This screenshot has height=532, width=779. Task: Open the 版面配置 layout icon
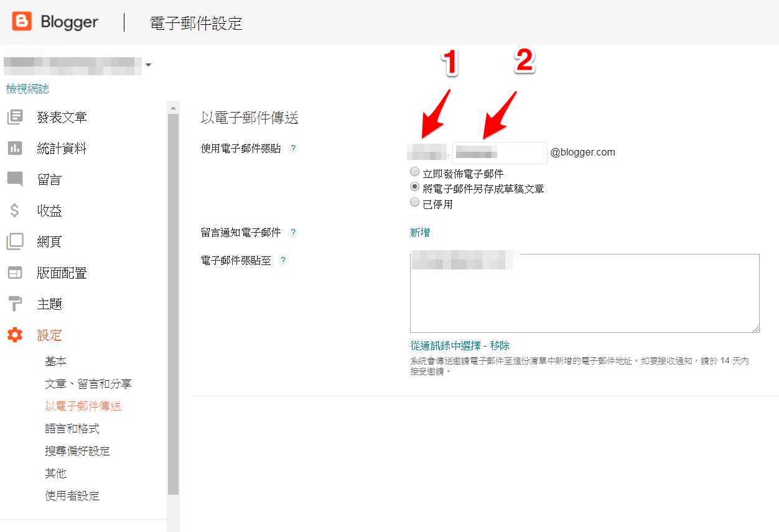(15, 273)
